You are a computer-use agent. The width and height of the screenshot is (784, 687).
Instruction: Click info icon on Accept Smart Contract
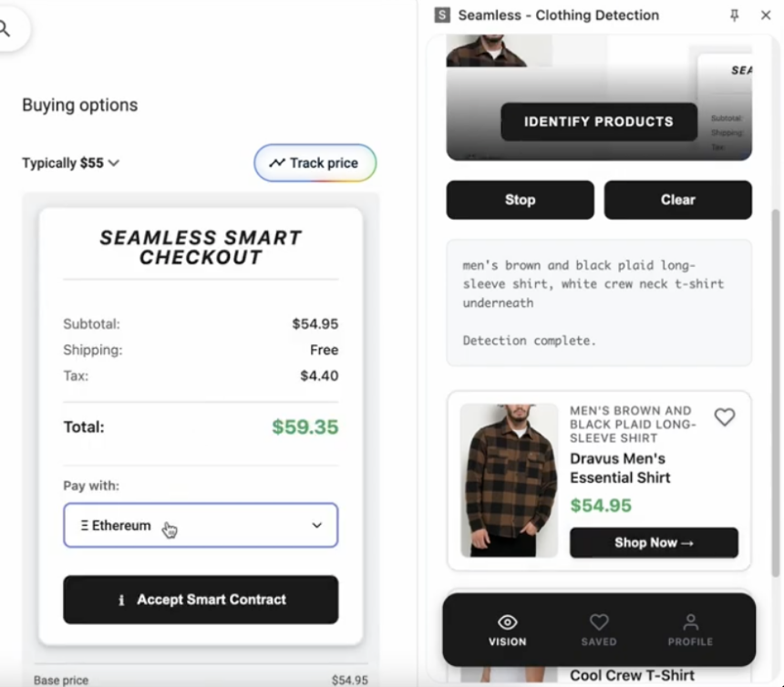click(x=121, y=600)
